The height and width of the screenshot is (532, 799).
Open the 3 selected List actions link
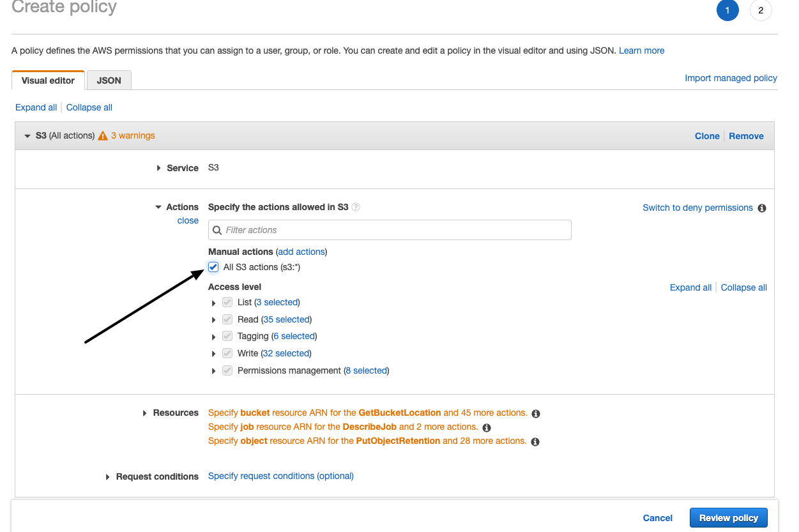pyautogui.click(x=277, y=302)
